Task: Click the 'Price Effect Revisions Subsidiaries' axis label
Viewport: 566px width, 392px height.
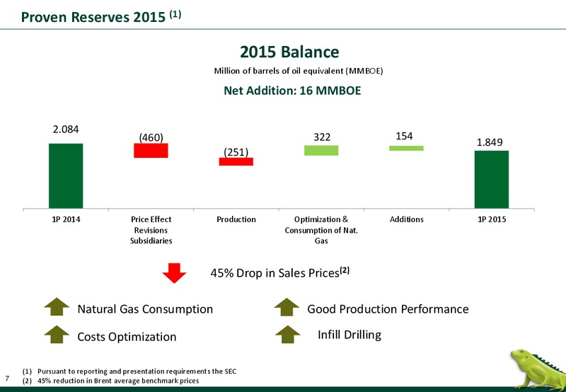Action: (151, 230)
